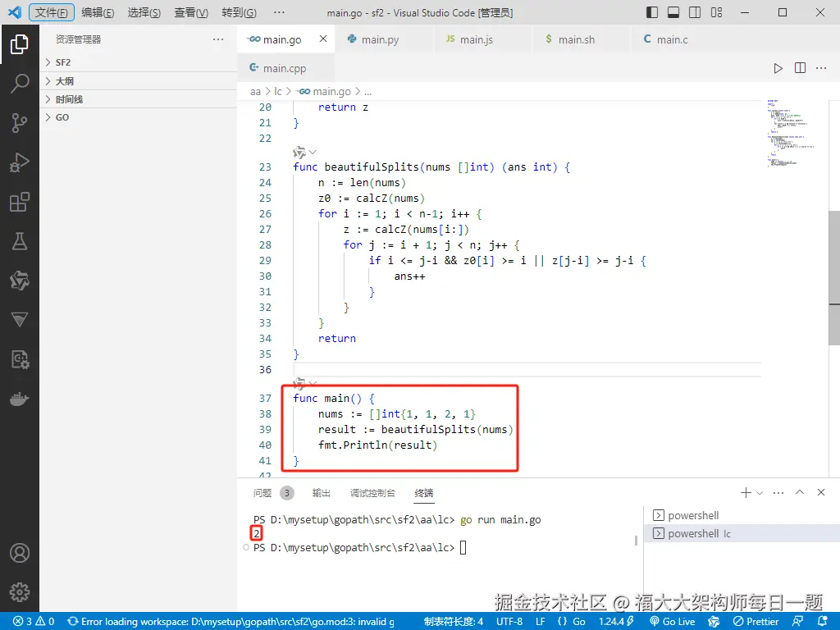Open the 问题 problems panel tab

273,493
